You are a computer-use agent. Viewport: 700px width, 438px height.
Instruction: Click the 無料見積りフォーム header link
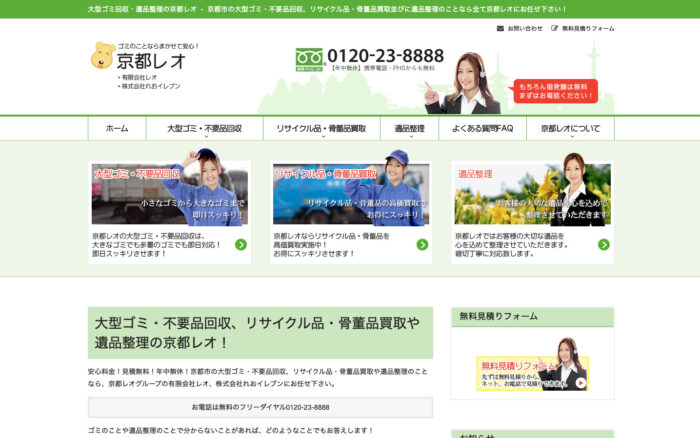click(x=588, y=28)
